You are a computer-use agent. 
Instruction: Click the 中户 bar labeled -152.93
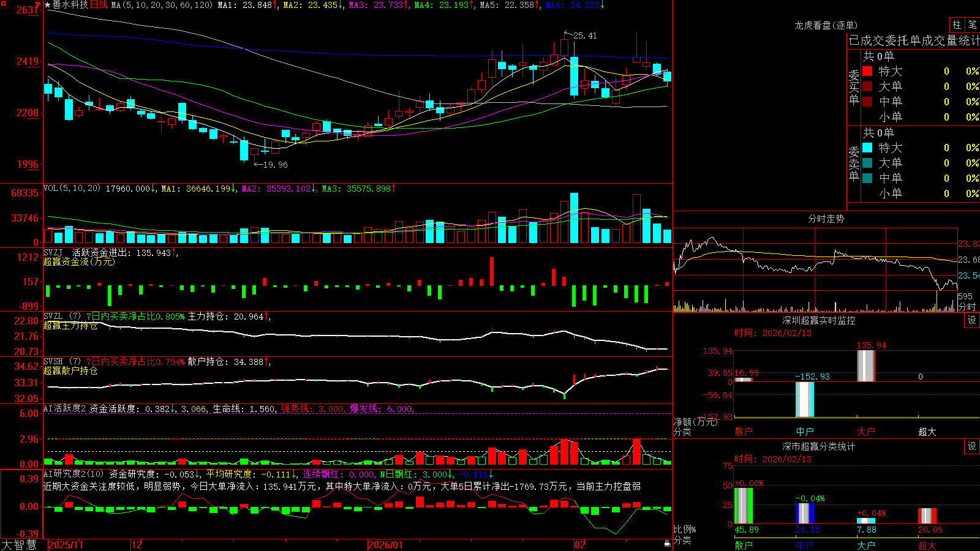point(805,399)
